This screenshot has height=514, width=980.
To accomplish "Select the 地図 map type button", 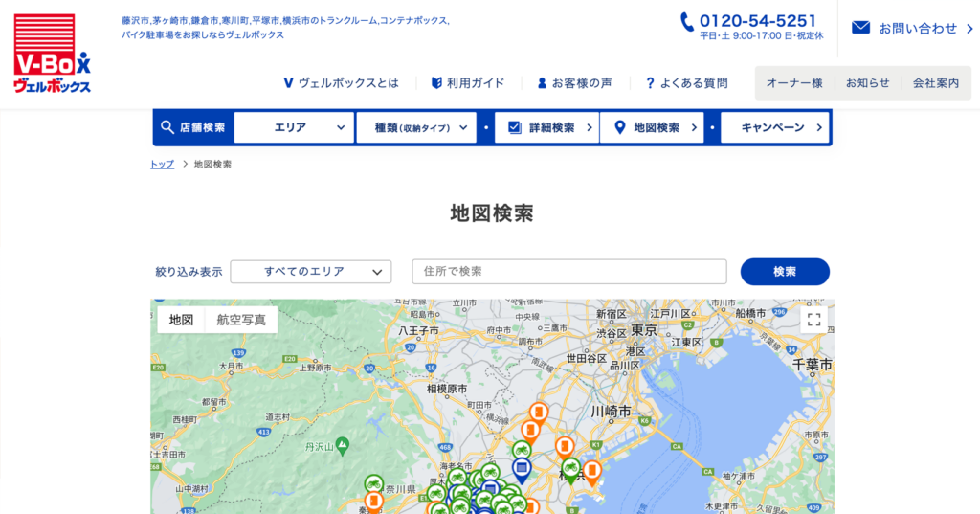I will click(x=182, y=320).
